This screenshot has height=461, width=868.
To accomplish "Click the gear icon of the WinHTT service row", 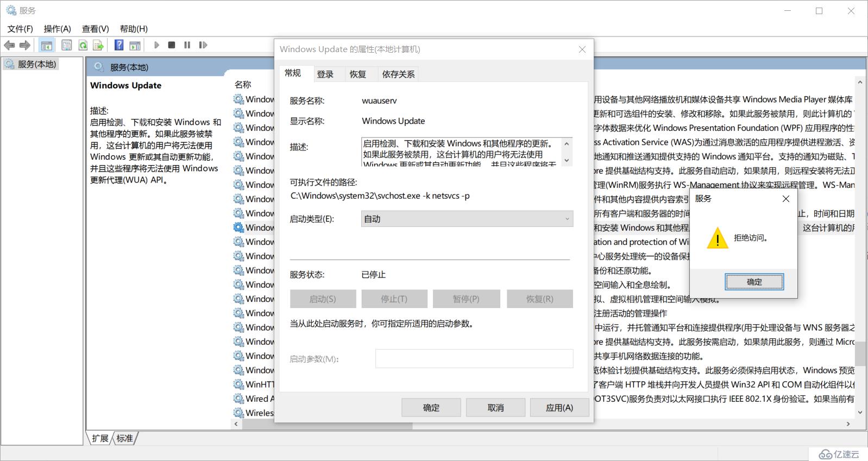I will 238,384.
